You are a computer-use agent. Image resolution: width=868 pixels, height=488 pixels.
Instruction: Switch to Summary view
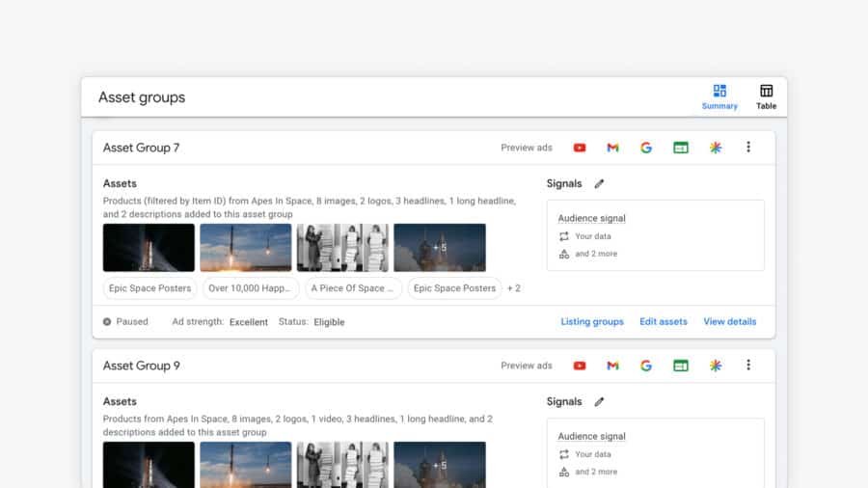[x=719, y=96]
